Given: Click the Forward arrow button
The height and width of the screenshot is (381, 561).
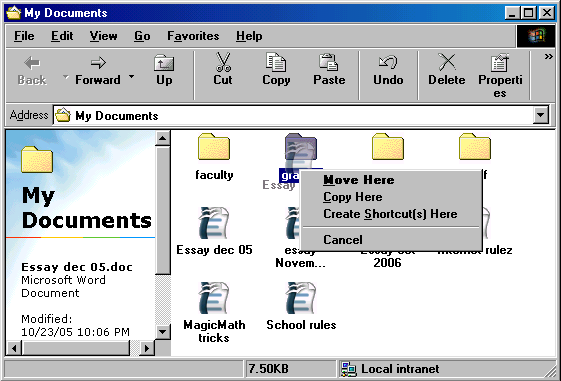Looking at the screenshot, I should [98, 71].
